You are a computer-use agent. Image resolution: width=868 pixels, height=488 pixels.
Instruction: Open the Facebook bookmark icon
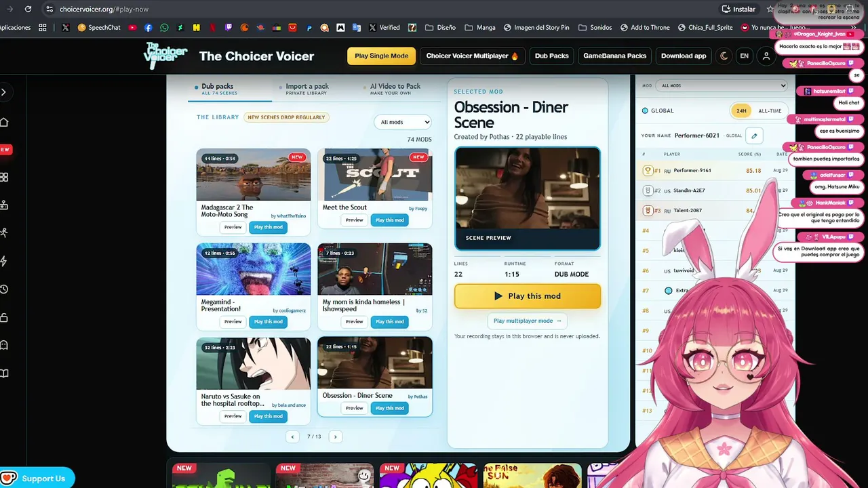point(149,28)
